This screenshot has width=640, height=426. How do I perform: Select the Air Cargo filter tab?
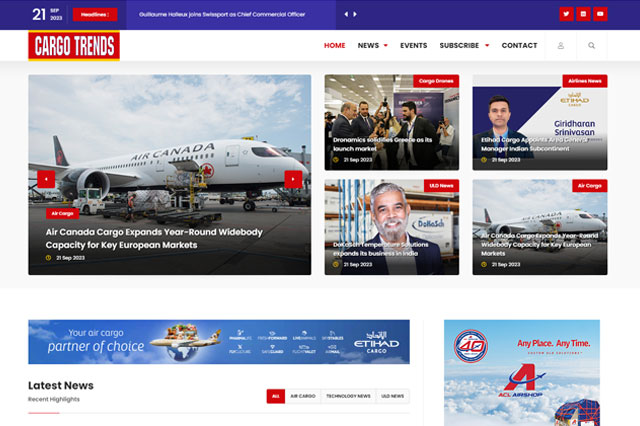(303, 396)
